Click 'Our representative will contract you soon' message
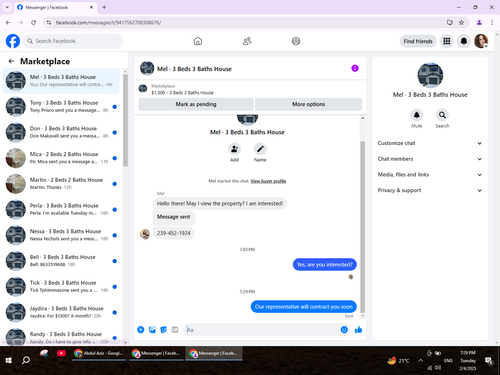The height and width of the screenshot is (375, 500). click(304, 307)
